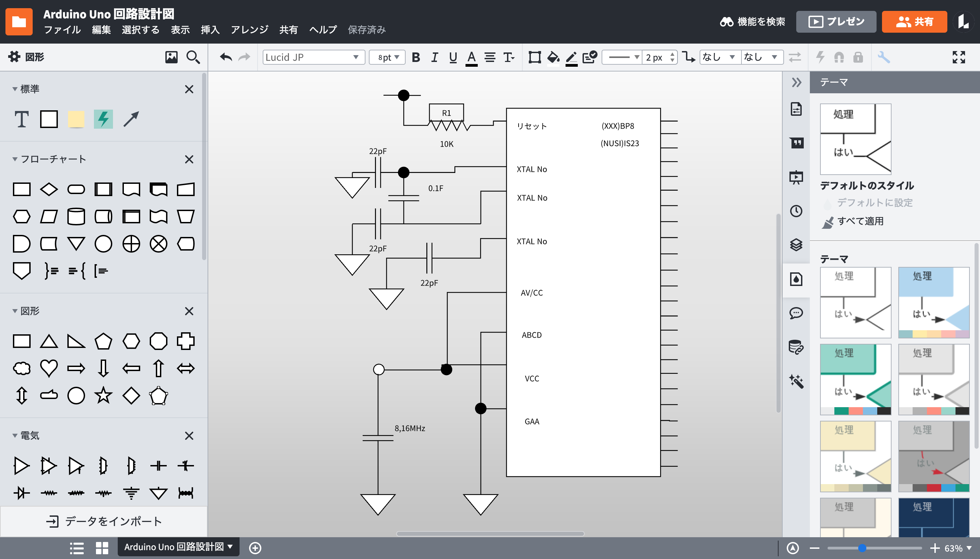Open the first なし arrow start dropdown
The height and width of the screenshot is (559, 980).
[720, 57]
